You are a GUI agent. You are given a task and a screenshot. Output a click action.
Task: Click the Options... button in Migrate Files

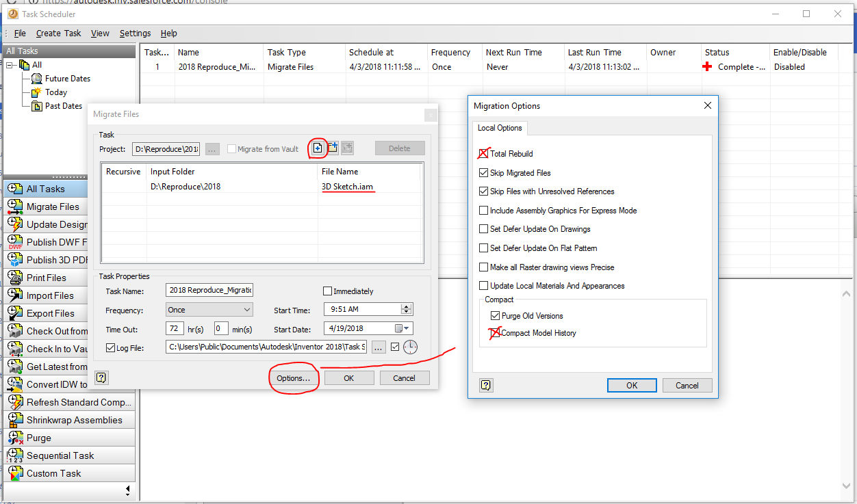294,378
